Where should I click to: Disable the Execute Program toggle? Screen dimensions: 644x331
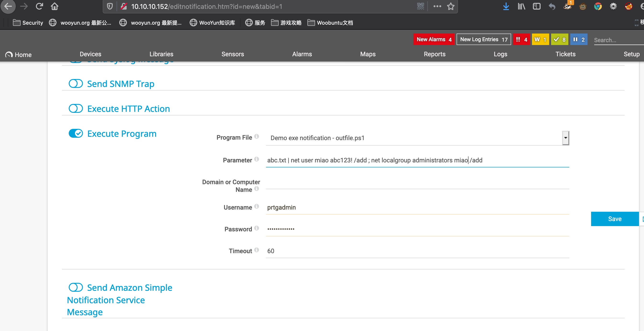tap(76, 133)
